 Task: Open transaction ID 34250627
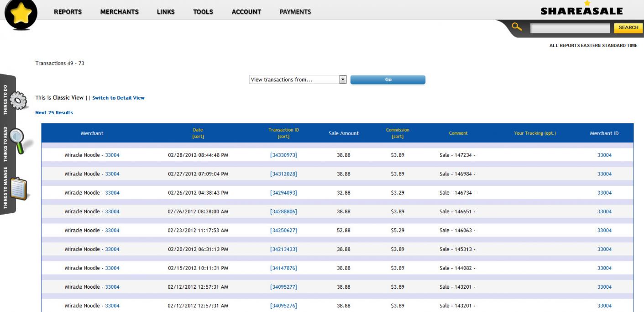pyautogui.click(x=283, y=230)
